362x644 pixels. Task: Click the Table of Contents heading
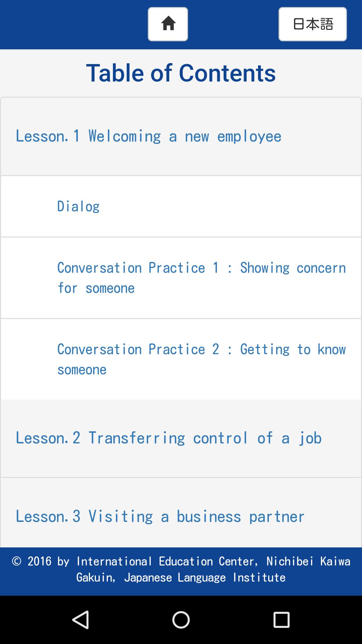click(181, 73)
